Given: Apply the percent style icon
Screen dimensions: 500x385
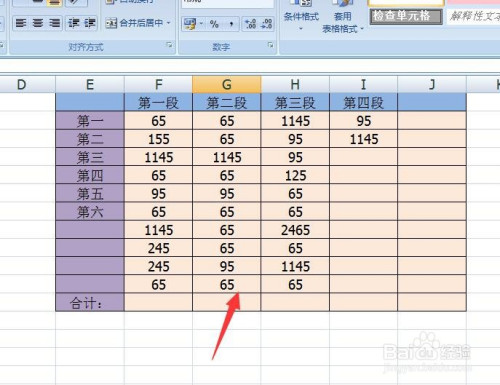Looking at the screenshot, I should [x=214, y=24].
